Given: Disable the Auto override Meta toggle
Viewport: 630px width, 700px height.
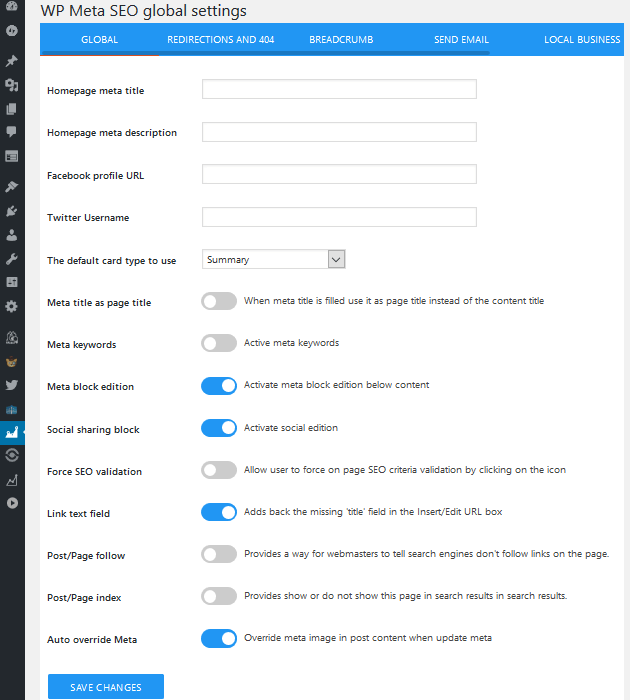Looking at the screenshot, I should coord(219,638).
